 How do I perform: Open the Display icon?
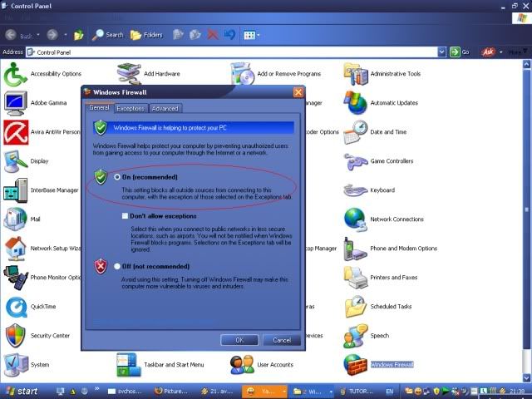point(15,161)
